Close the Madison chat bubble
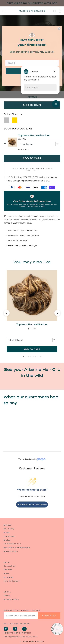This screenshot has width=64, height=644. 54,71
